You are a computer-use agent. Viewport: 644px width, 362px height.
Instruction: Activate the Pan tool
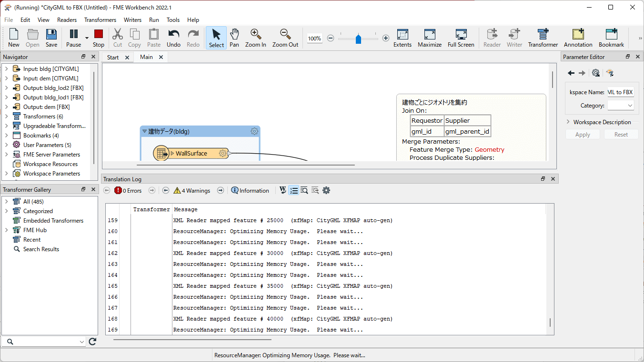234,38
